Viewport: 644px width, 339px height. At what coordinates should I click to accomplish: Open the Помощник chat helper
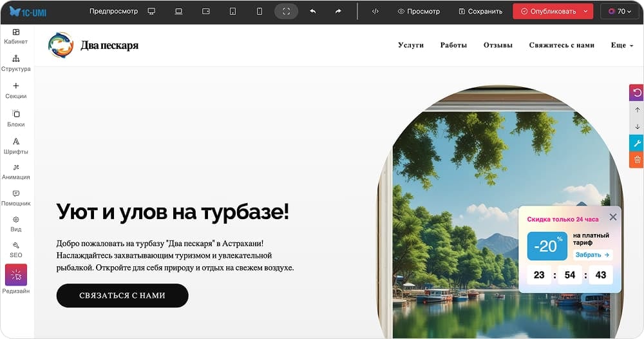[x=16, y=198]
